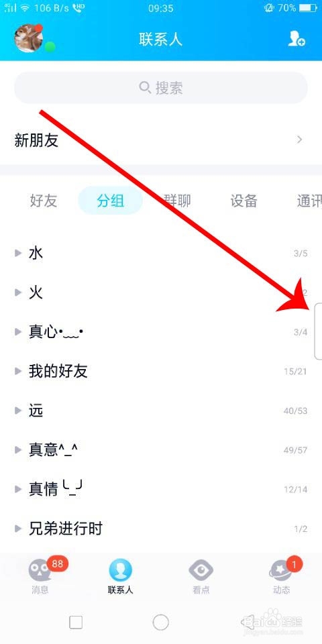Open the 动态 planet icon
322x644 pixels.
click(281, 570)
